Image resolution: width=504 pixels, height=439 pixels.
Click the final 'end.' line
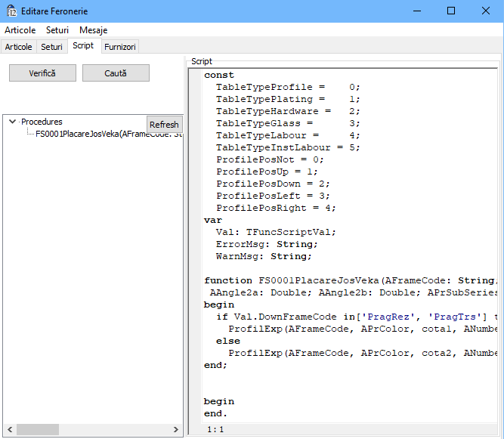tap(215, 413)
